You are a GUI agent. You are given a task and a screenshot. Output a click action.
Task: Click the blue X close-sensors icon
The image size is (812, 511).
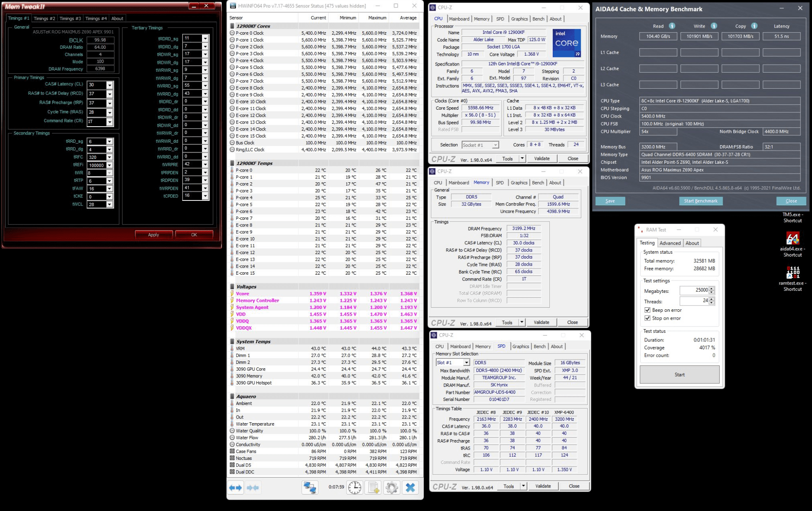pyautogui.click(x=410, y=488)
